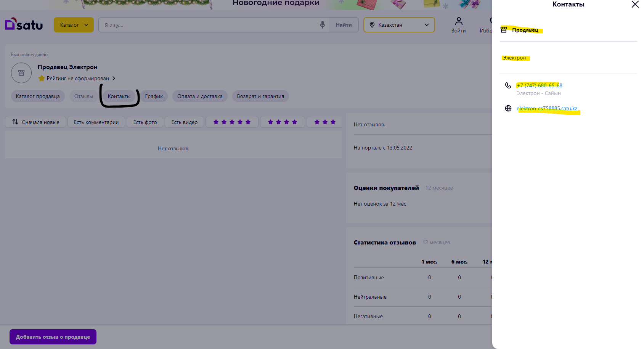Open sorting Сначала новые

[35, 122]
